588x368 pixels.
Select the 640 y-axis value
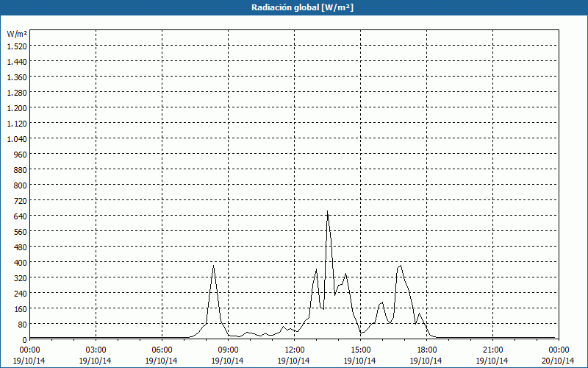click(x=21, y=216)
